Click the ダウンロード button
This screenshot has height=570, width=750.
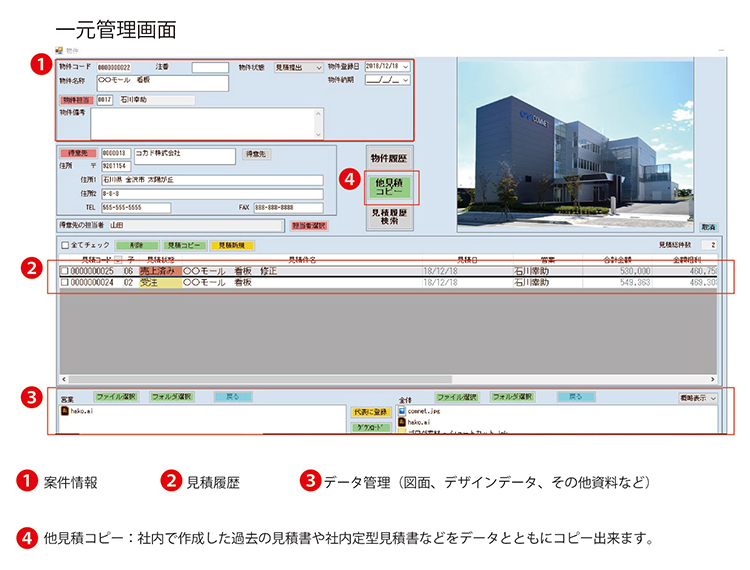pos(371,427)
